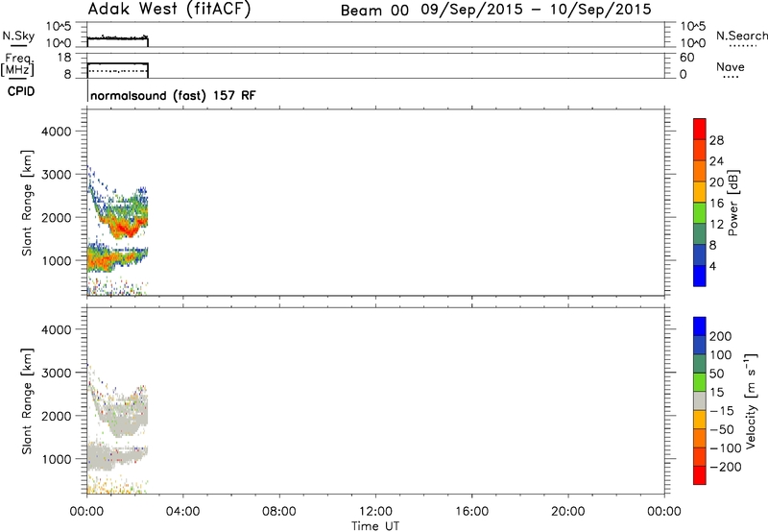Click the '12' power scale value
This screenshot has width=768, height=532.
(716, 225)
